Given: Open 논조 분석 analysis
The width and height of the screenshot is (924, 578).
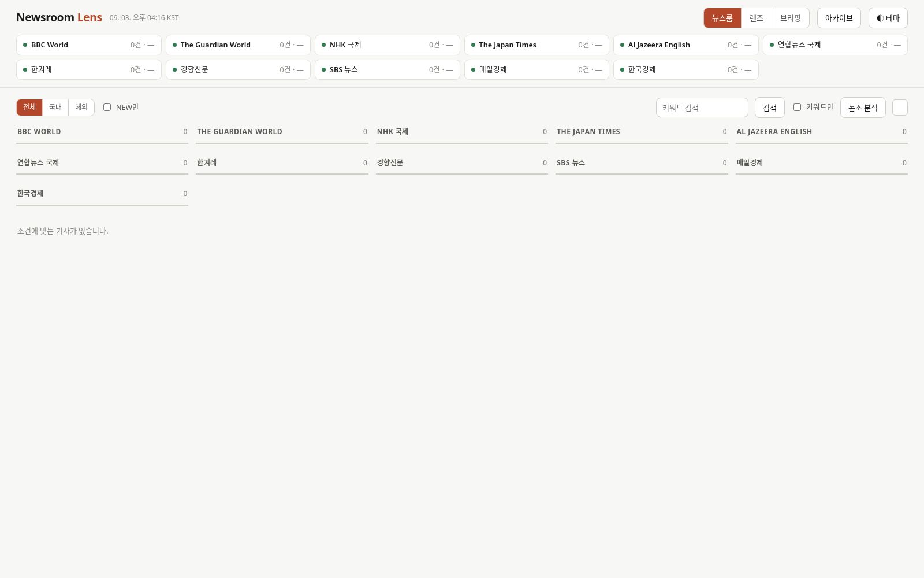Looking at the screenshot, I should point(863,108).
